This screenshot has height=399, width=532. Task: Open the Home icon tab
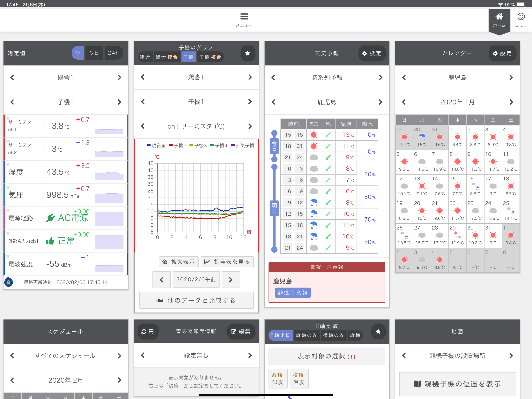(499, 16)
